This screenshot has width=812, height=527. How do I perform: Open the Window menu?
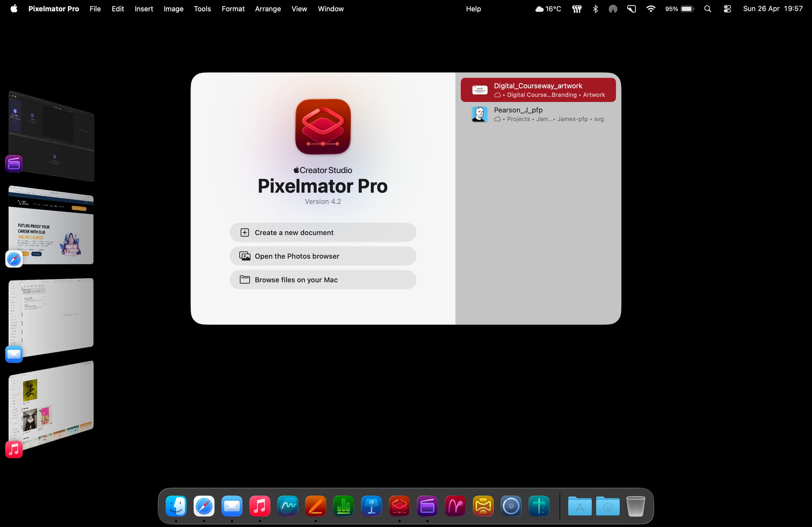[330, 9]
